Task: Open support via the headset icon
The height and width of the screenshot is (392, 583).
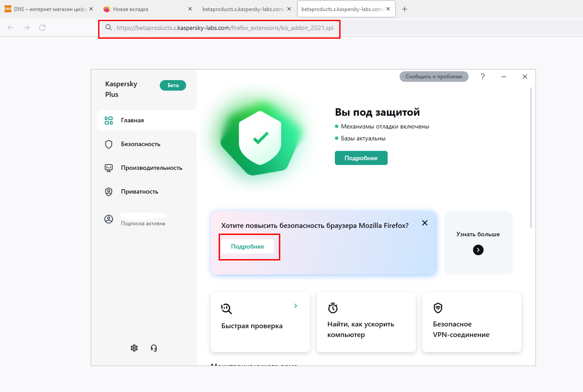Action: (x=154, y=348)
